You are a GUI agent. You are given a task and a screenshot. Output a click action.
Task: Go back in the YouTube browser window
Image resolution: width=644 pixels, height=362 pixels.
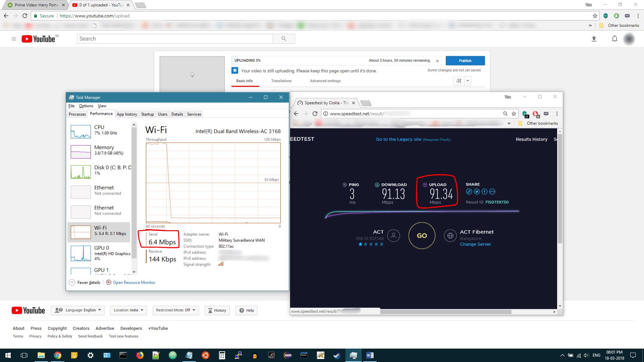point(6,16)
